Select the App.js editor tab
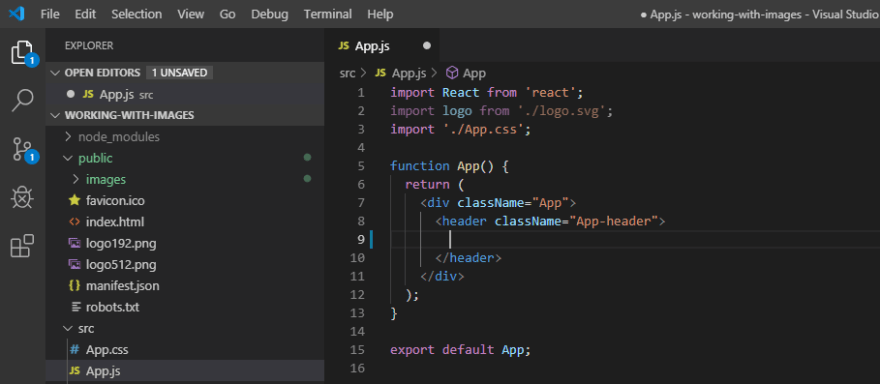This screenshot has height=384, width=880. point(382,46)
